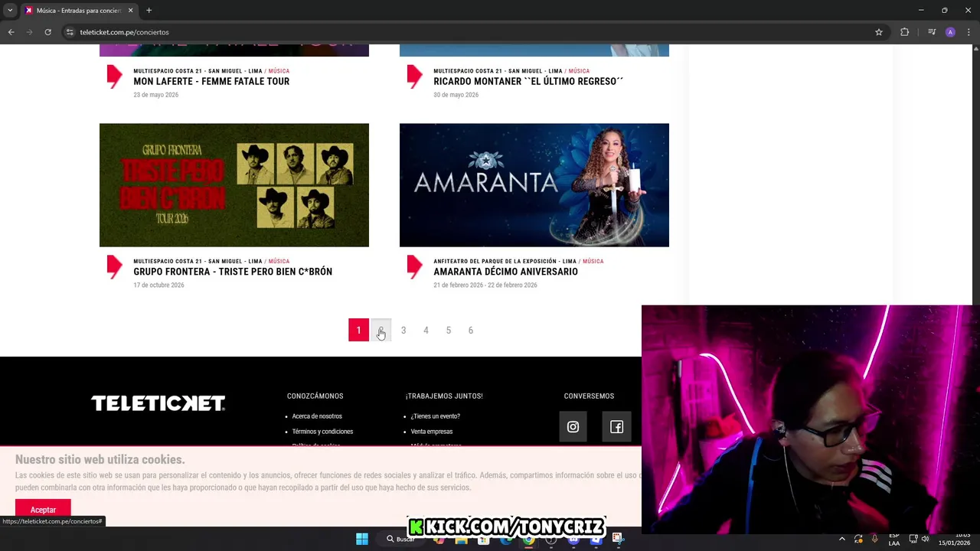Click the Conozcámonos footer heading
Image resolution: width=980 pixels, height=551 pixels.
[315, 396]
